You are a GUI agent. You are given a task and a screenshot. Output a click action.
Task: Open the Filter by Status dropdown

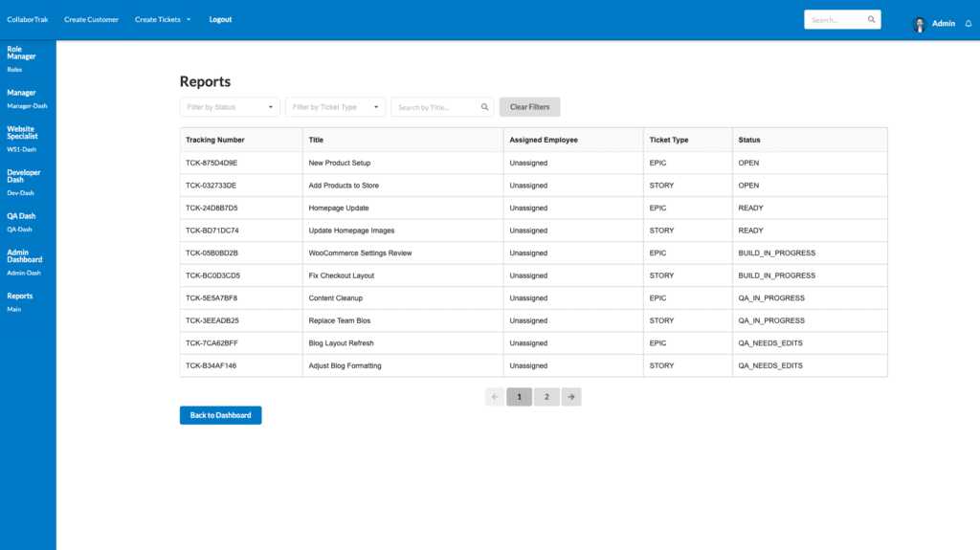[x=230, y=107]
